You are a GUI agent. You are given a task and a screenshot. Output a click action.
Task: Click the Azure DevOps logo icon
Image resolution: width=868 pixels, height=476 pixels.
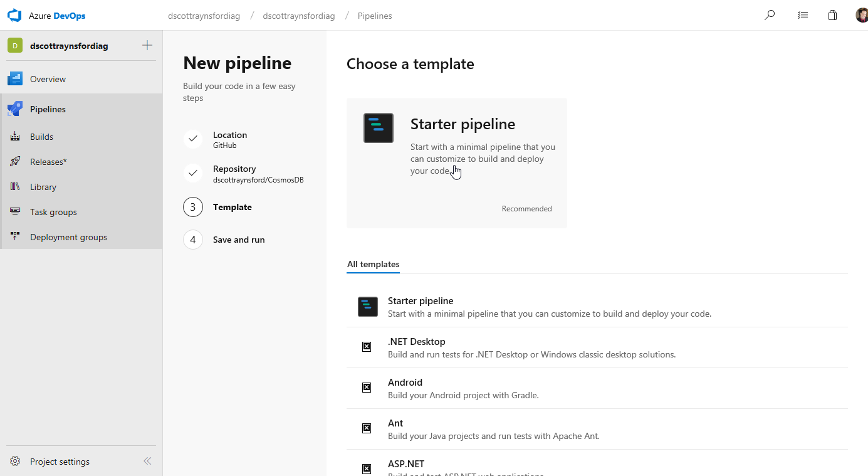(14, 16)
